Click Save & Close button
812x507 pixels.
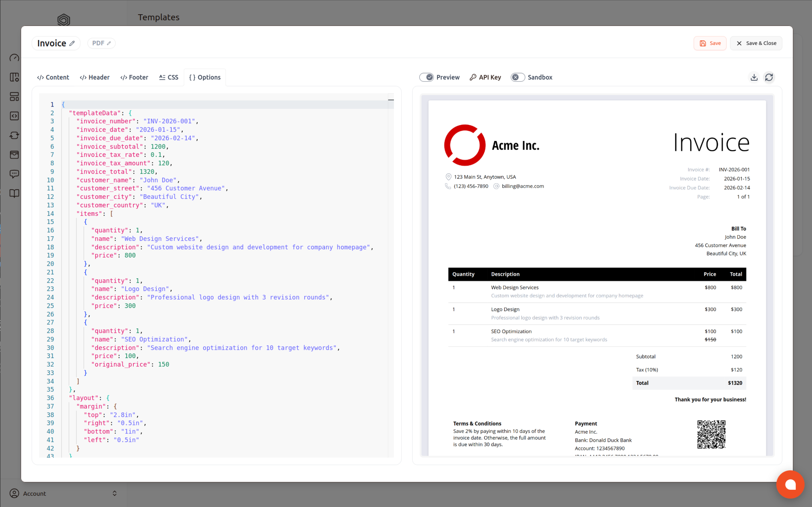(756, 43)
